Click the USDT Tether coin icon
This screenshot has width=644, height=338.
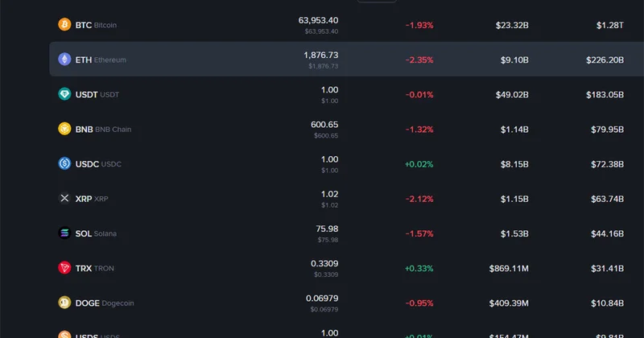click(64, 94)
